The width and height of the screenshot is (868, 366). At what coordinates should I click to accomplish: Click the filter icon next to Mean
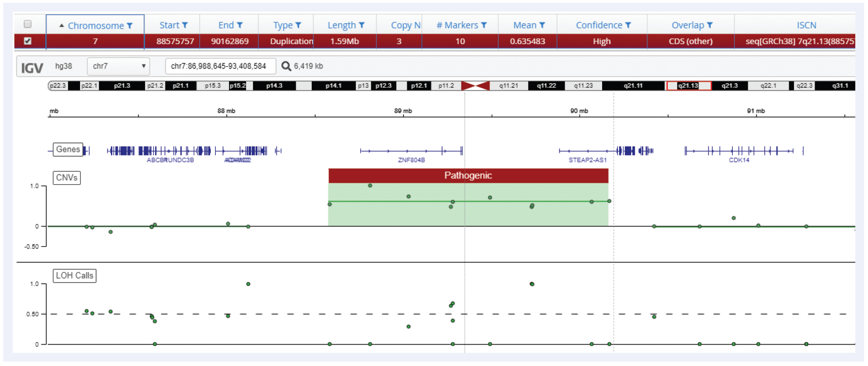click(x=542, y=25)
